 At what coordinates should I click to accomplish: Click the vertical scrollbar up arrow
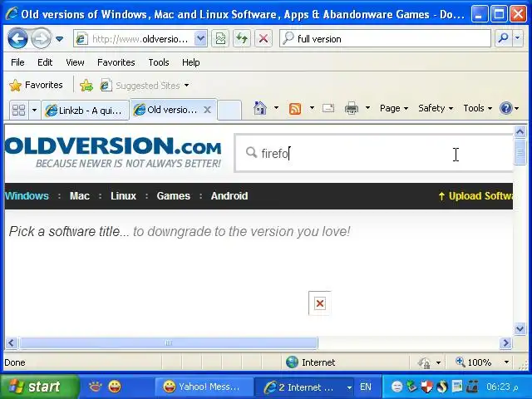pyautogui.click(x=520, y=131)
